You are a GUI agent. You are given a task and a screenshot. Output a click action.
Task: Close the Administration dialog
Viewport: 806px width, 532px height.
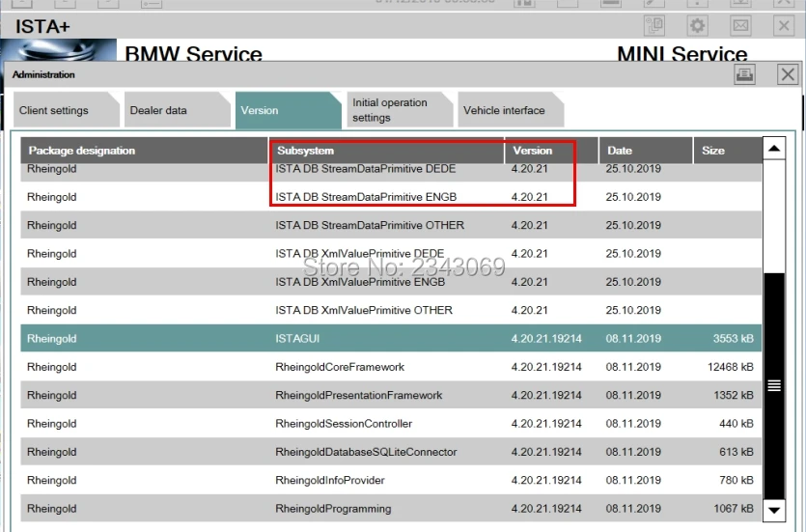click(x=788, y=74)
